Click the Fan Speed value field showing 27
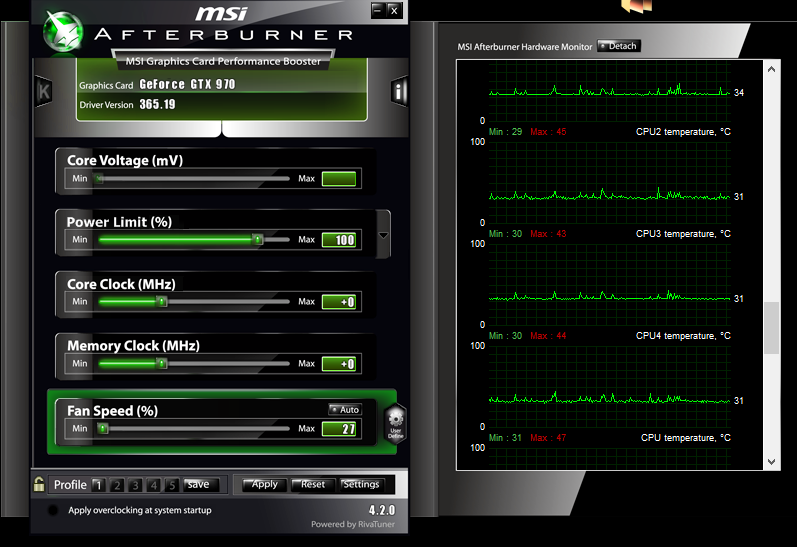The width and height of the screenshot is (797, 547). 339,429
